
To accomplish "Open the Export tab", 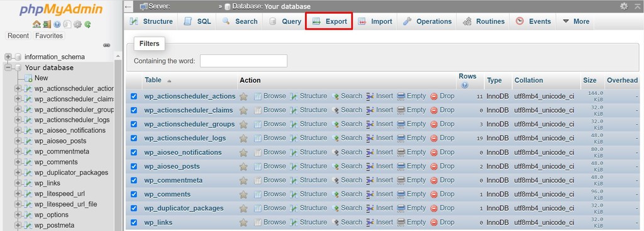I will coord(330,21).
